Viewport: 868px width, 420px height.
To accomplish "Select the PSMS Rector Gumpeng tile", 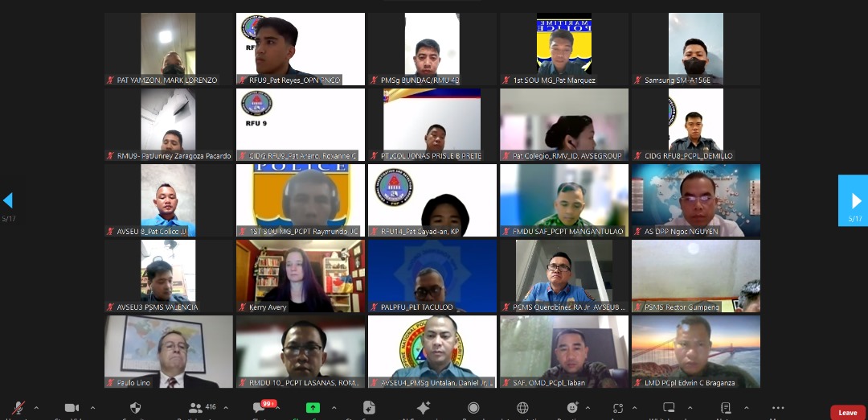I will click(x=696, y=276).
